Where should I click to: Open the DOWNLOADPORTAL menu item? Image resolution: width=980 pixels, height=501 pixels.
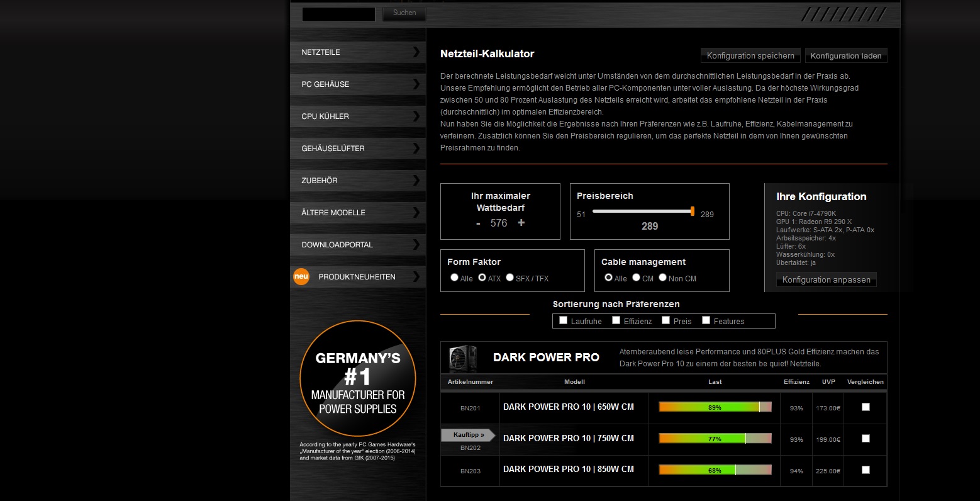(x=358, y=245)
